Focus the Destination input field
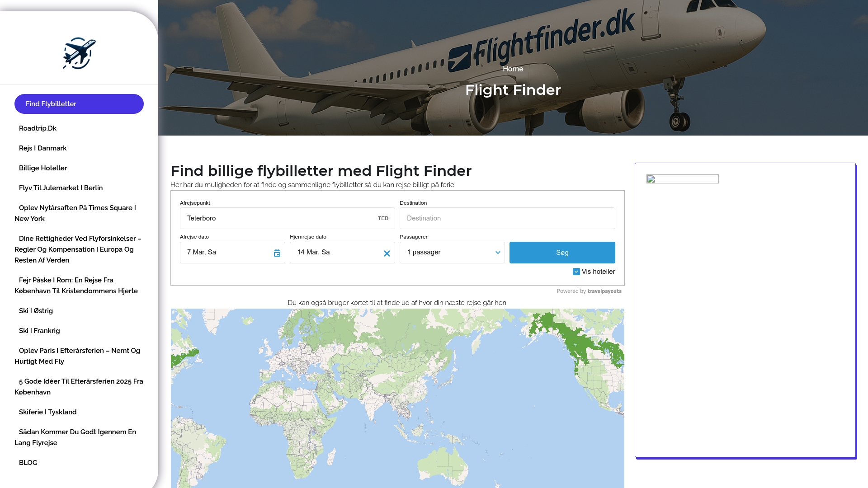 tap(507, 218)
